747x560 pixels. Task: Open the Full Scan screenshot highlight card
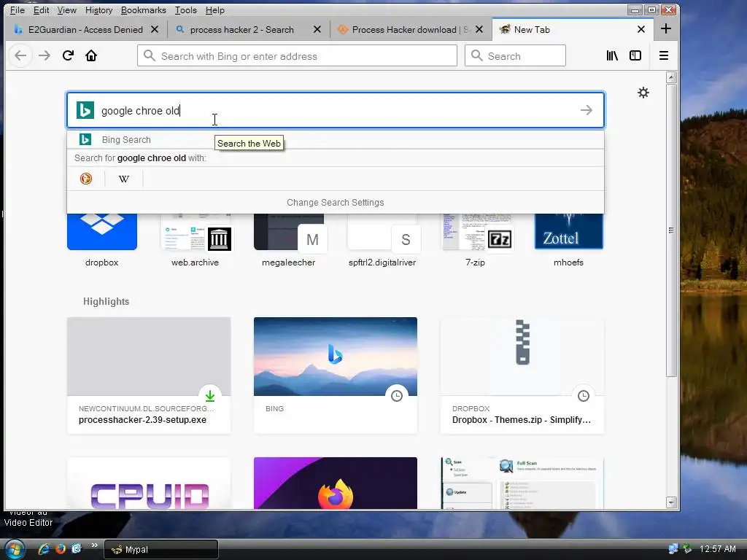[522, 483]
